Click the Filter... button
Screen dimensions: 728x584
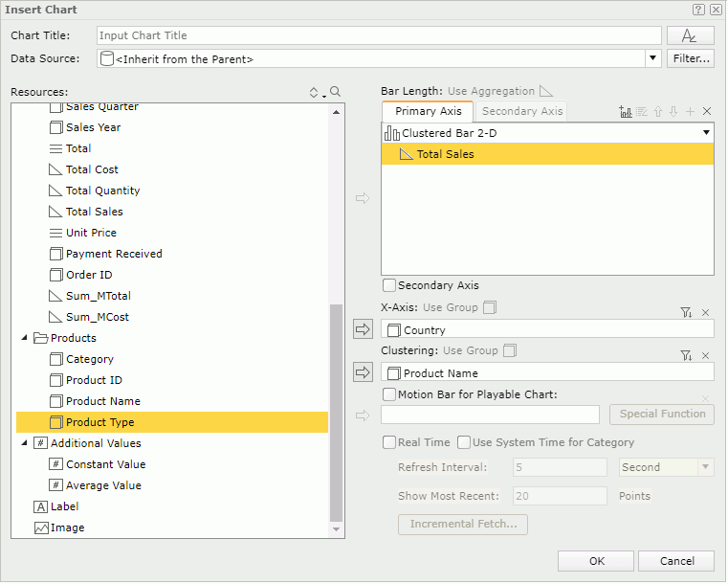(x=691, y=58)
